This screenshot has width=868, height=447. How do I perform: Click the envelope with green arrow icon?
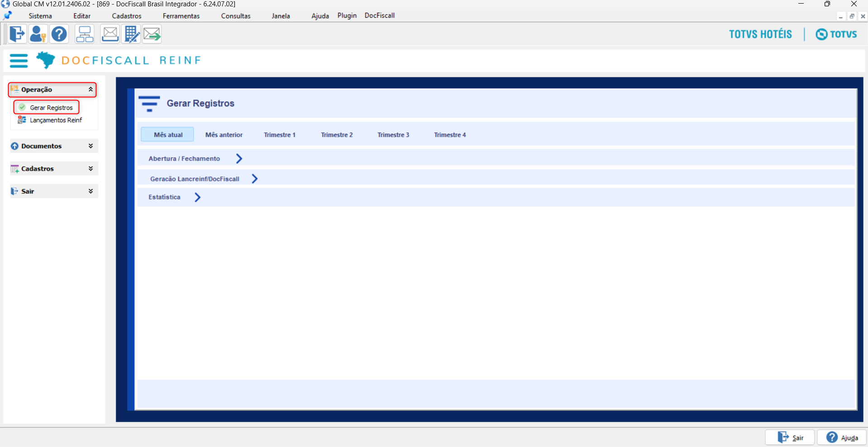[x=152, y=34]
